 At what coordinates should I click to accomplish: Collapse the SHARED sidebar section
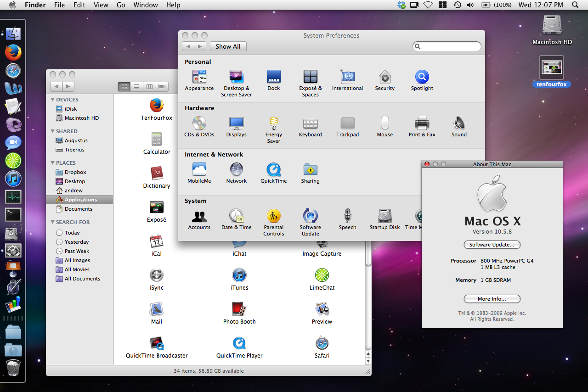(x=53, y=131)
